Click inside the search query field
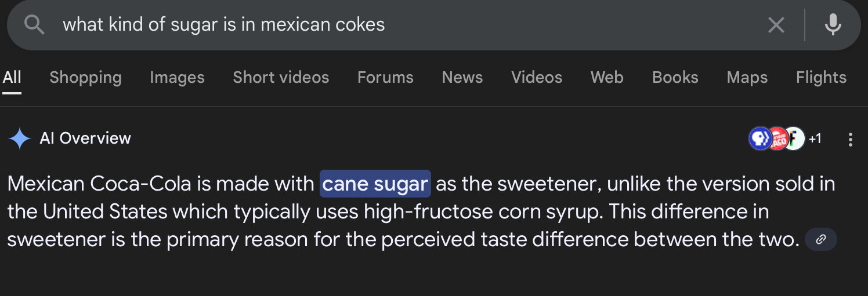This screenshot has width=868, height=296. pos(406,25)
